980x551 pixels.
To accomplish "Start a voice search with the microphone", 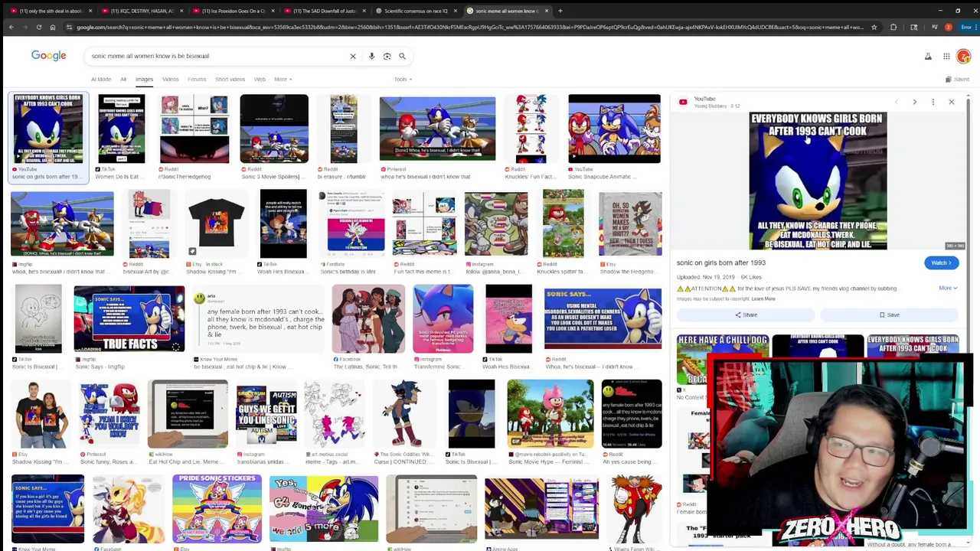I will point(371,56).
